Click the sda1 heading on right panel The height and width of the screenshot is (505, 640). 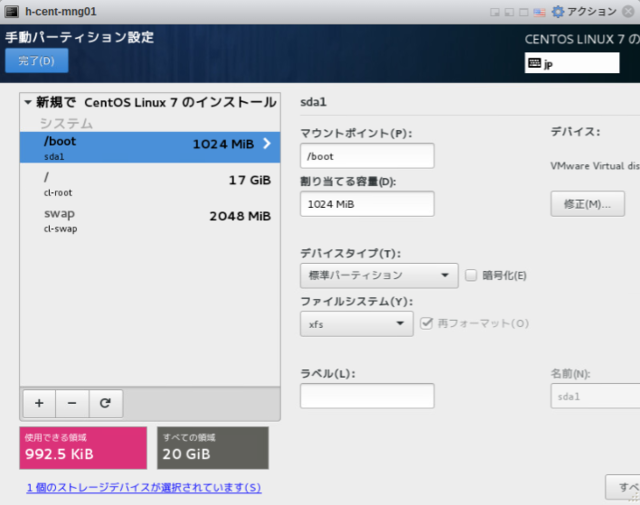[313, 102]
